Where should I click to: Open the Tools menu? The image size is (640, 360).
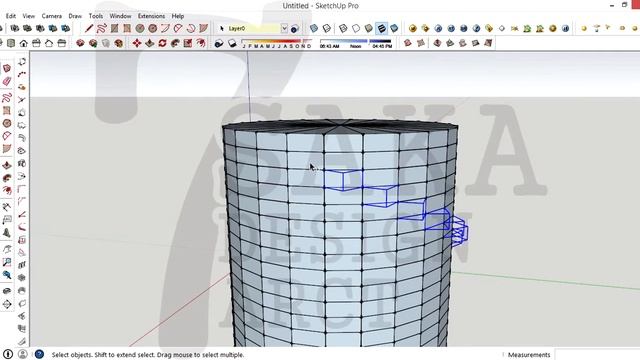96,16
